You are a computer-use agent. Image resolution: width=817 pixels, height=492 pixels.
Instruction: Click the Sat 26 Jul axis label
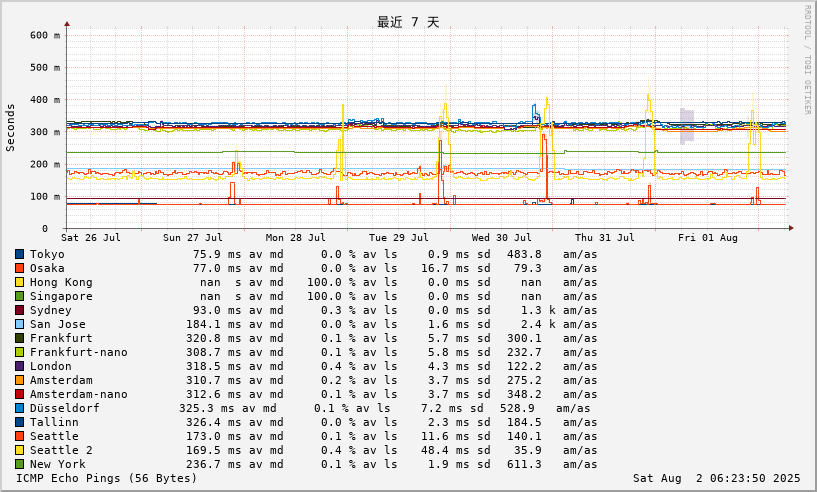[x=91, y=238]
